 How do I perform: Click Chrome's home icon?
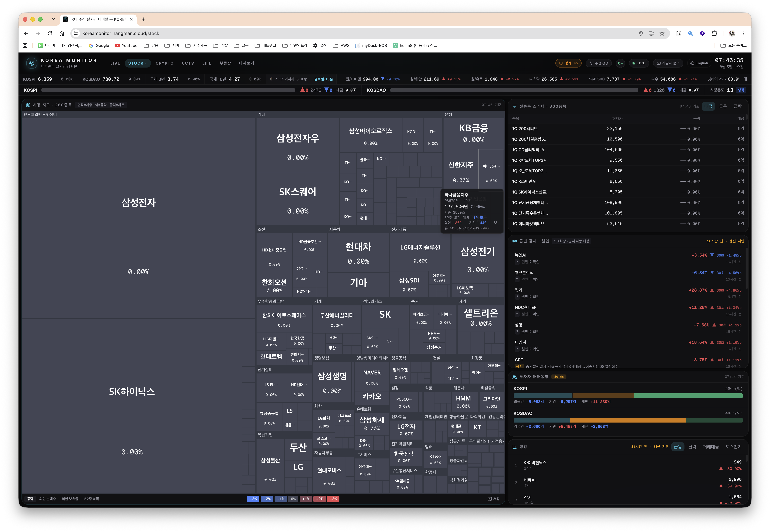(x=62, y=33)
